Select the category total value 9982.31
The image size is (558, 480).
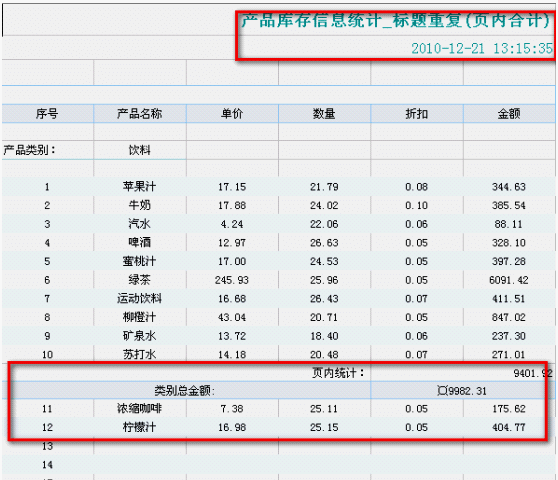462,391
